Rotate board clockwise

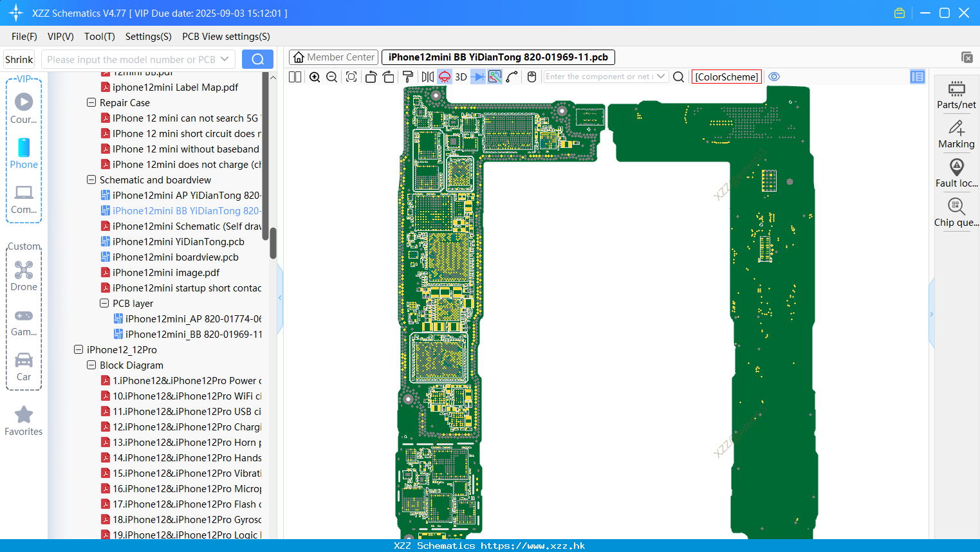[x=388, y=77]
